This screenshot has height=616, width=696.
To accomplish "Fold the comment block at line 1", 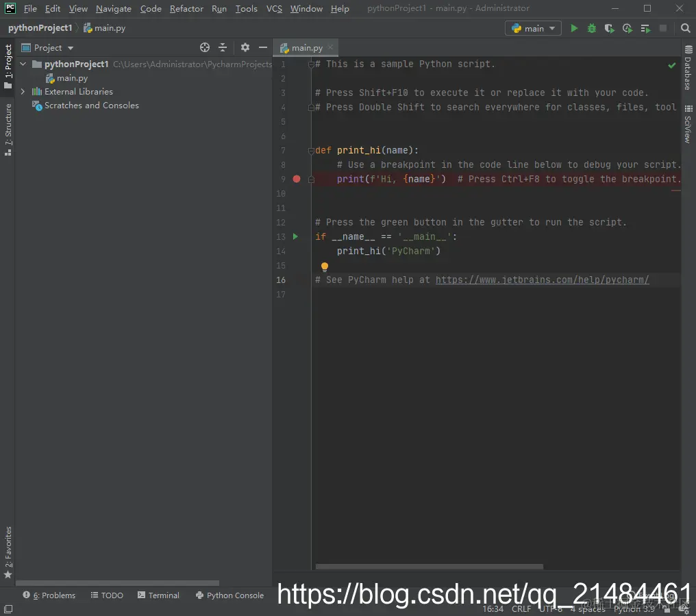I will [x=311, y=64].
